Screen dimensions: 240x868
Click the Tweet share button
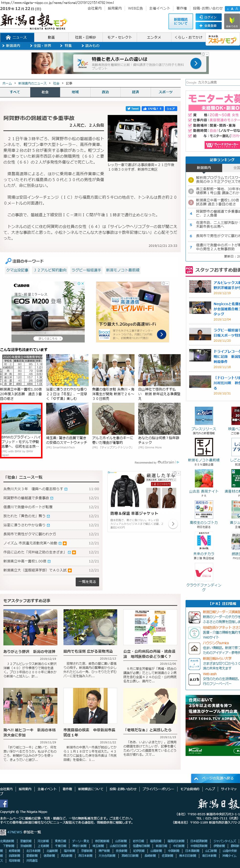click(133, 108)
